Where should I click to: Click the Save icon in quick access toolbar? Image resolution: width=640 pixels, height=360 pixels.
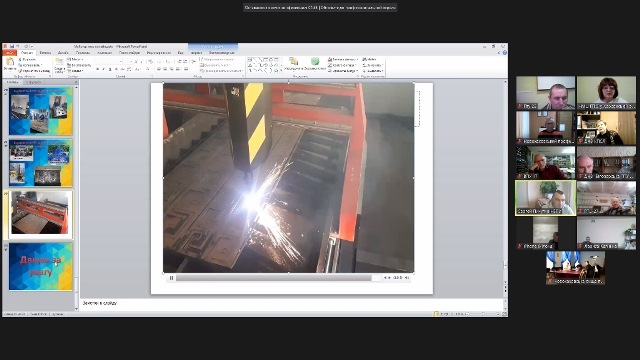(12, 47)
